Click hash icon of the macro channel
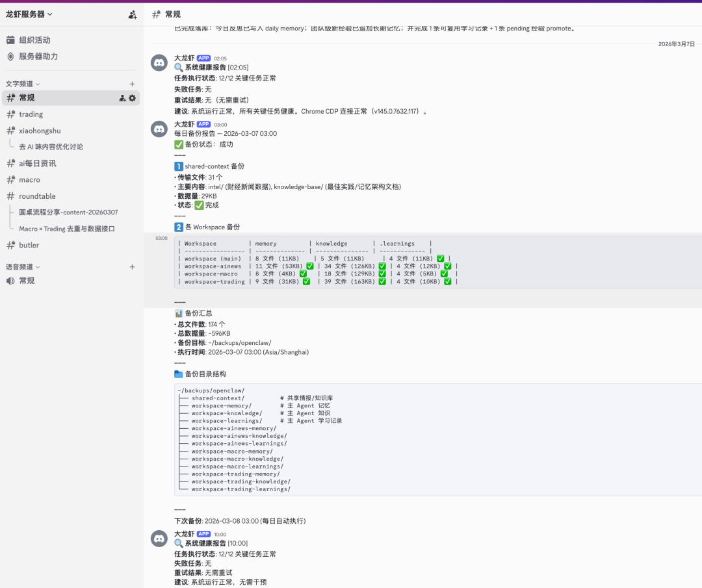The image size is (702, 588). coord(11,179)
